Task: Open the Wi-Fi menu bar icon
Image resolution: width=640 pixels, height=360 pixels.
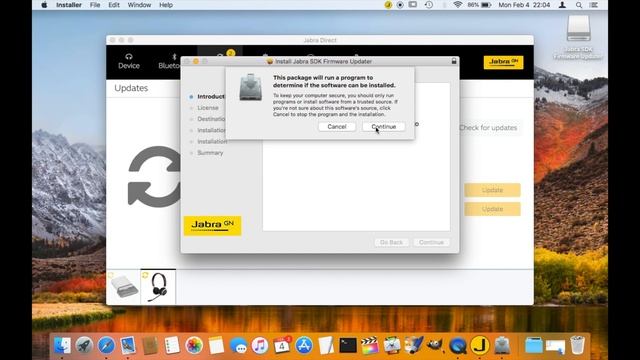Action: tap(458, 5)
